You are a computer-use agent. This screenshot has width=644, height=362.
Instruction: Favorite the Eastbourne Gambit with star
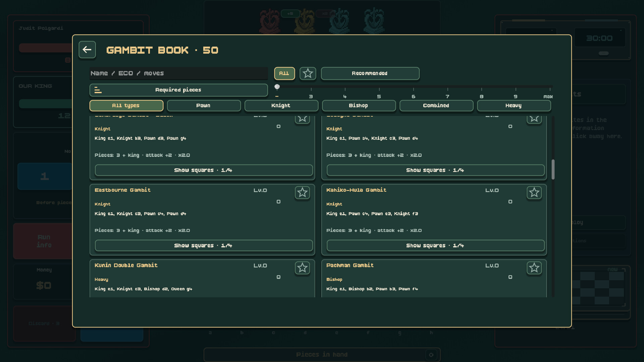pos(302,193)
